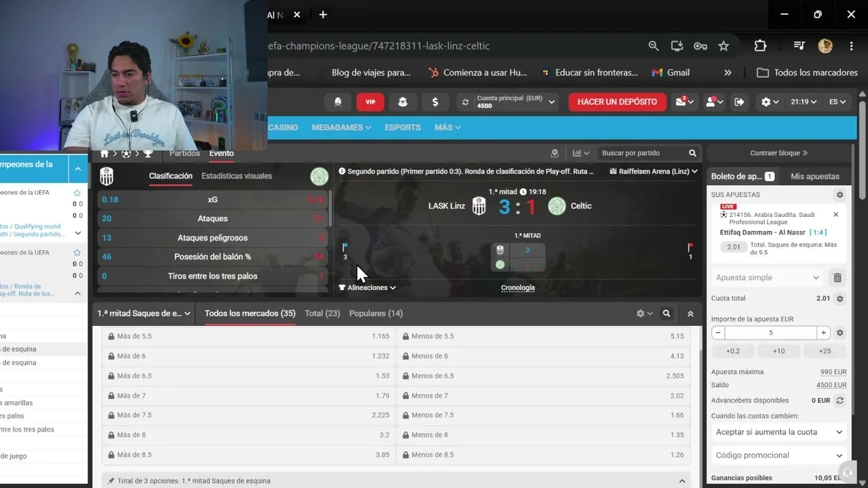Viewport: 868px width, 488px height.
Task: Expand the Código promocional field
Action: point(778,455)
